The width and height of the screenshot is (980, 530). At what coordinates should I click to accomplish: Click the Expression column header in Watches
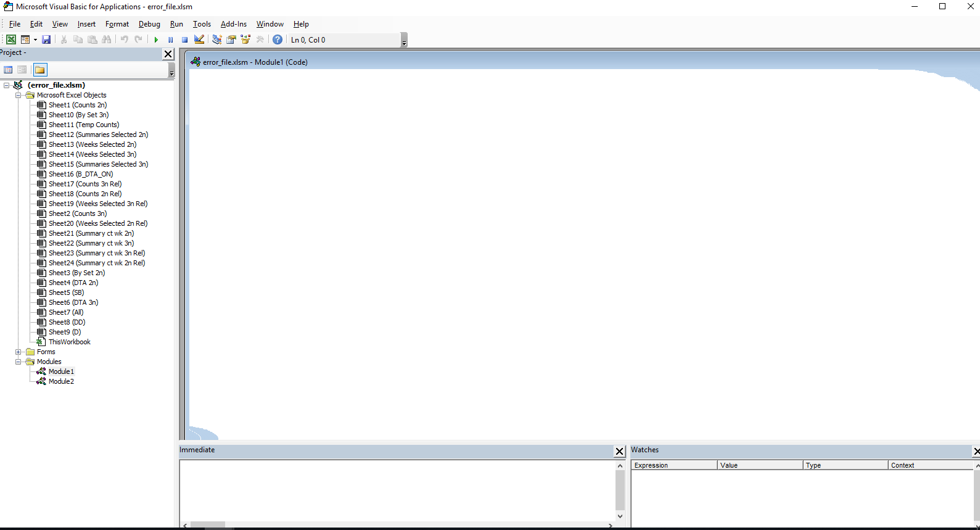coord(674,465)
